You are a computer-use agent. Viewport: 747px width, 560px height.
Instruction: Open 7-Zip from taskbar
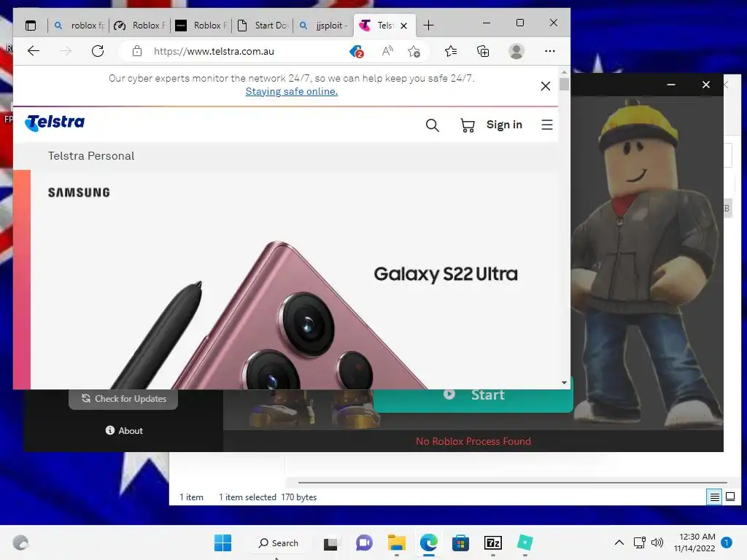[x=492, y=542]
